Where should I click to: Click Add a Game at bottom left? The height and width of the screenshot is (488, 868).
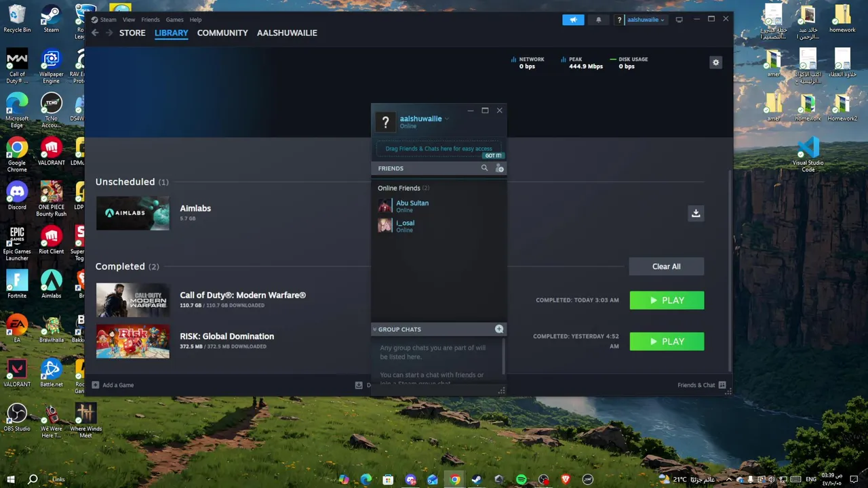(113, 385)
